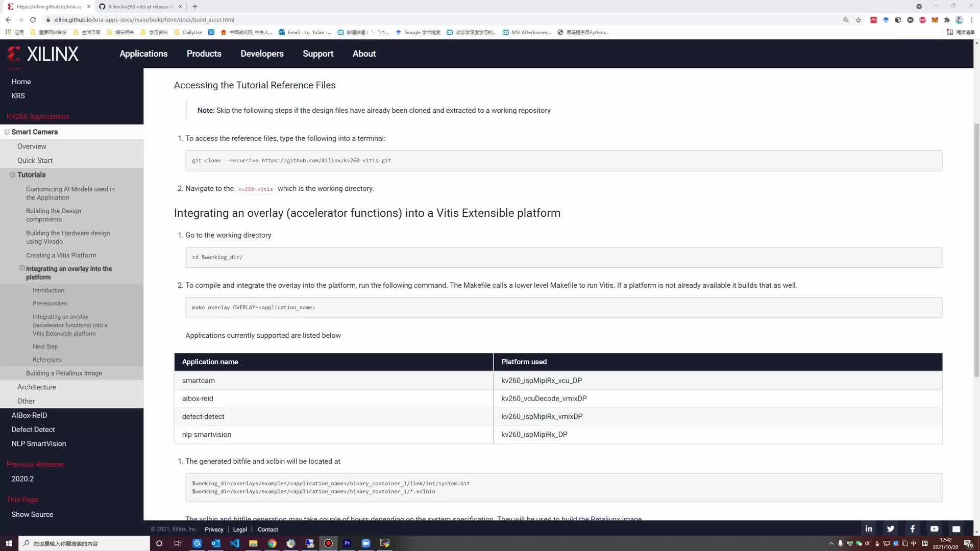This screenshot has width=980, height=551.
Task: Open Building a Petalinux Image tutorial
Action: (64, 373)
